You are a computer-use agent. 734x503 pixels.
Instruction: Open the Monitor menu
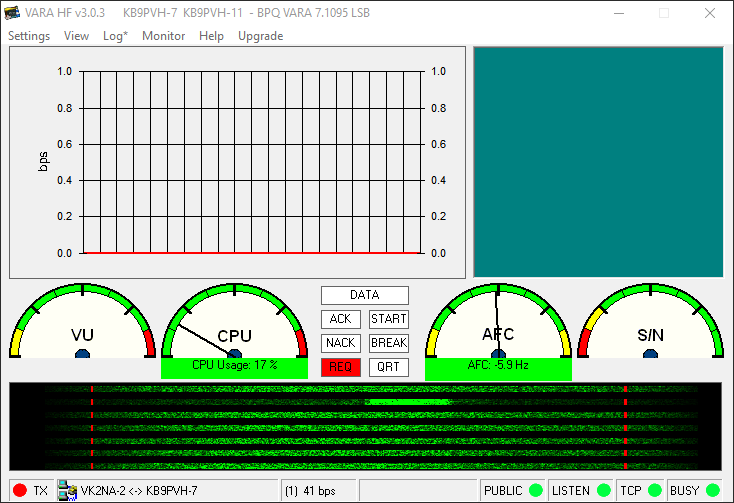(x=164, y=36)
